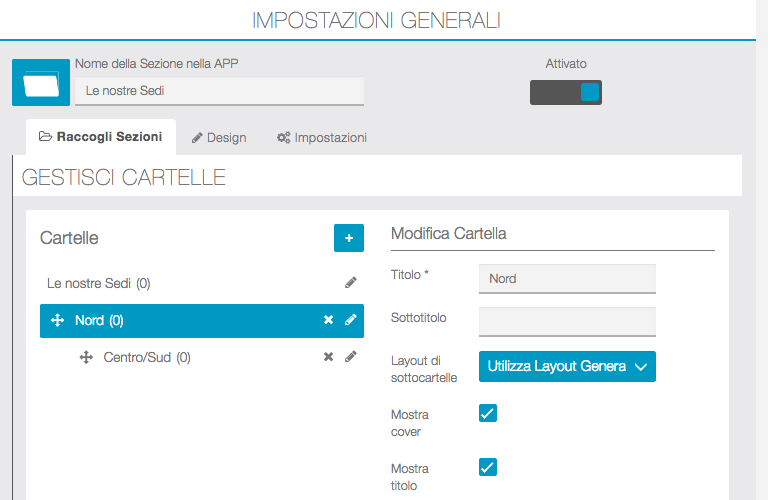This screenshot has width=768, height=500.
Task: Delete the Nord folder
Action: click(x=328, y=320)
